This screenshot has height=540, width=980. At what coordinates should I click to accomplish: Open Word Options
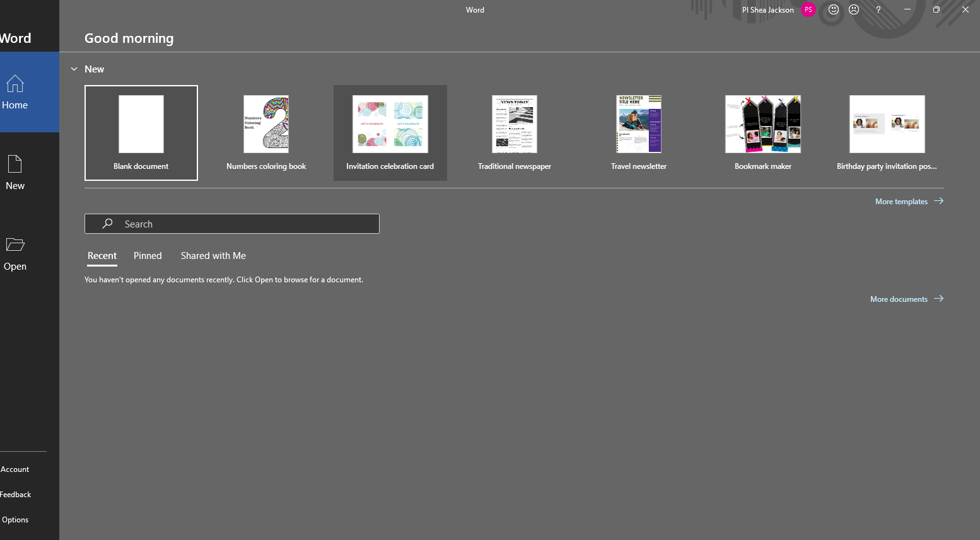tap(15, 519)
